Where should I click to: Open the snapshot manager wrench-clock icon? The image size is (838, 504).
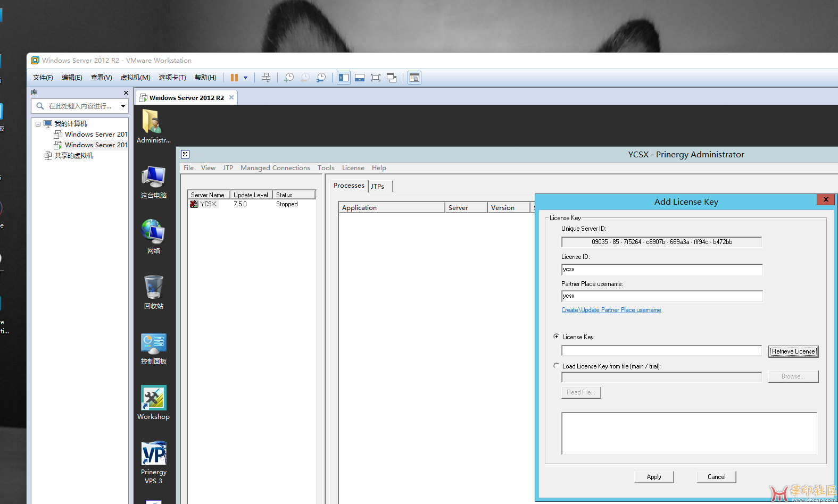(x=321, y=78)
